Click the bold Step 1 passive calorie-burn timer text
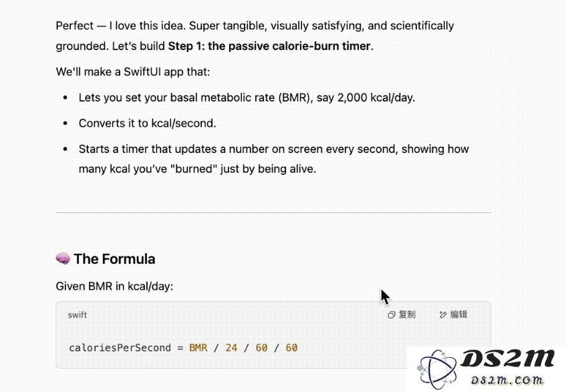Screen dimensions: 566x392 coord(270,46)
